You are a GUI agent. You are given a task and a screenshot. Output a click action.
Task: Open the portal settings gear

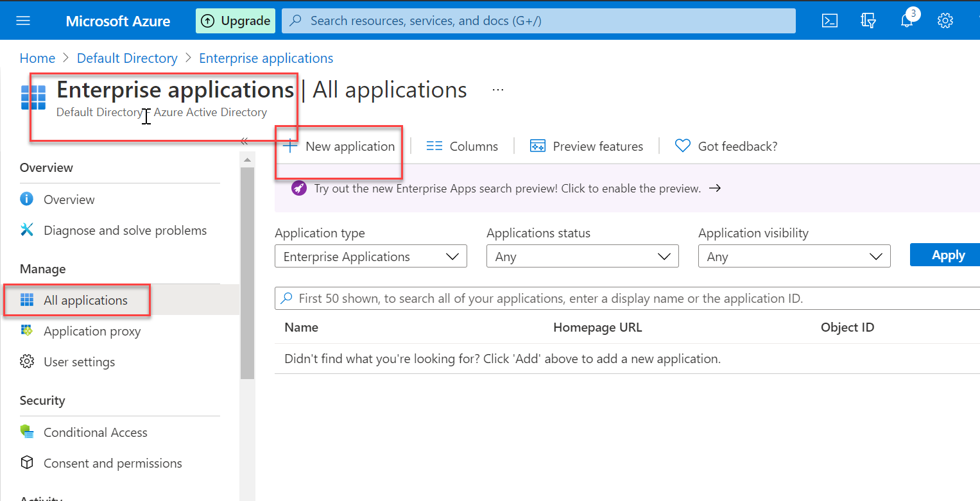point(945,20)
